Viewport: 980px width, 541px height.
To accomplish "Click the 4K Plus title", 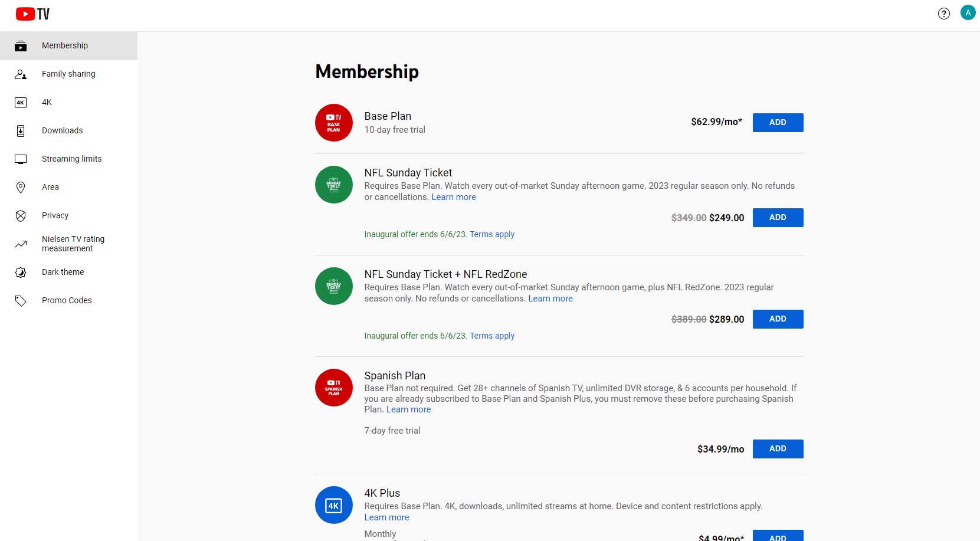I will pos(382,493).
